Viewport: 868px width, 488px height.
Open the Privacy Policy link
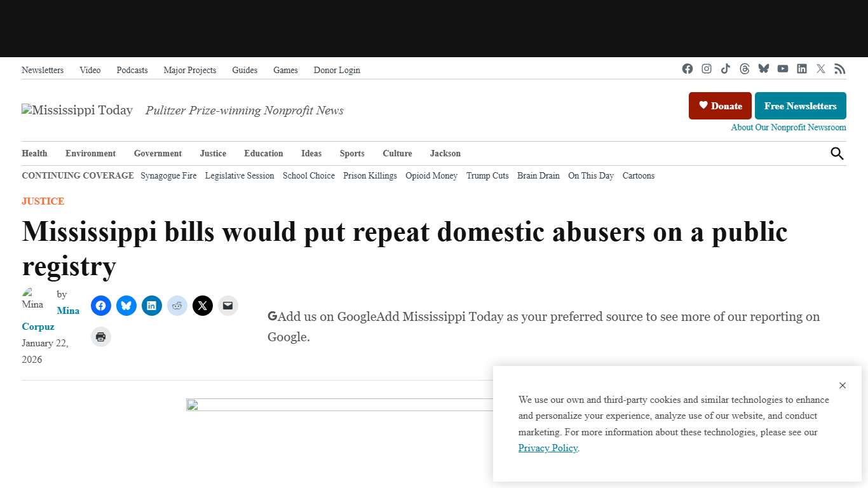[x=547, y=448]
